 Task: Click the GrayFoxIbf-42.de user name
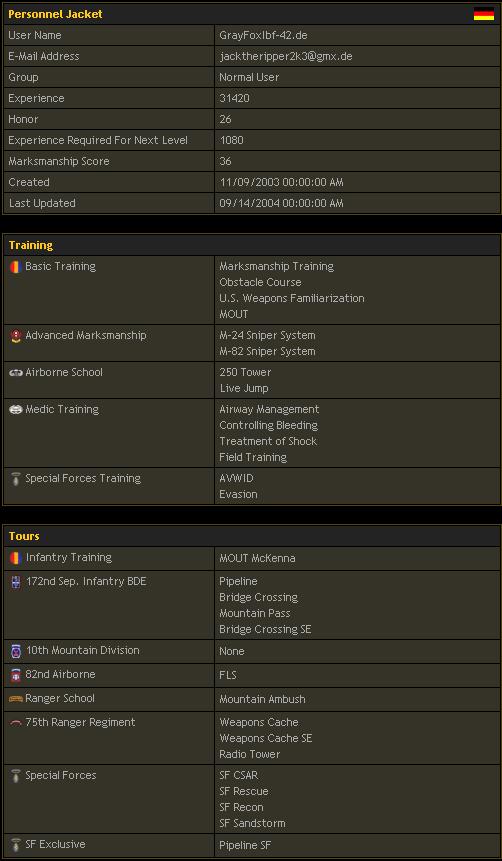263,35
